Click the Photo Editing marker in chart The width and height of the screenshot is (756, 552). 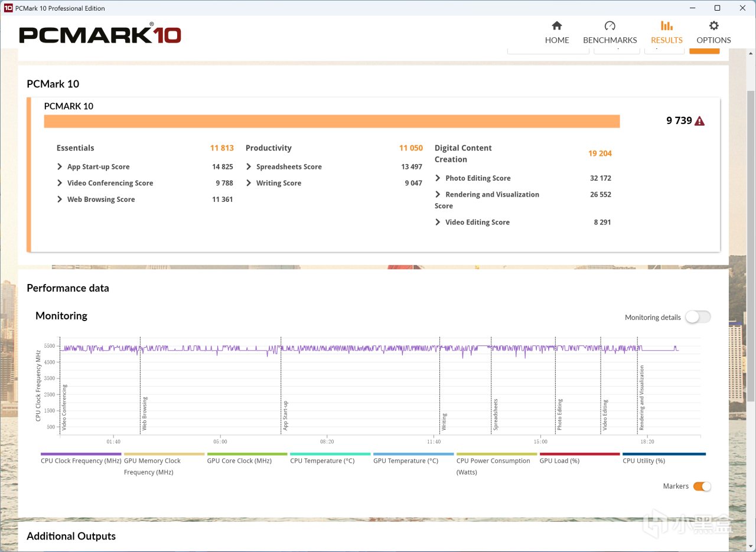click(x=560, y=414)
